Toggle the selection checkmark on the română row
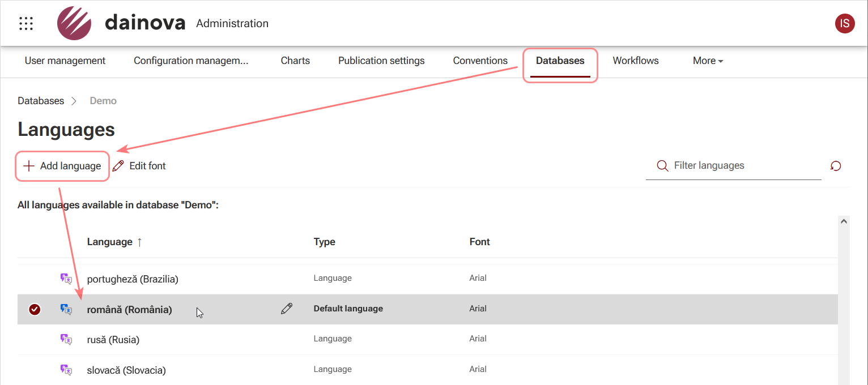The width and height of the screenshot is (868, 385). pyautogui.click(x=35, y=310)
